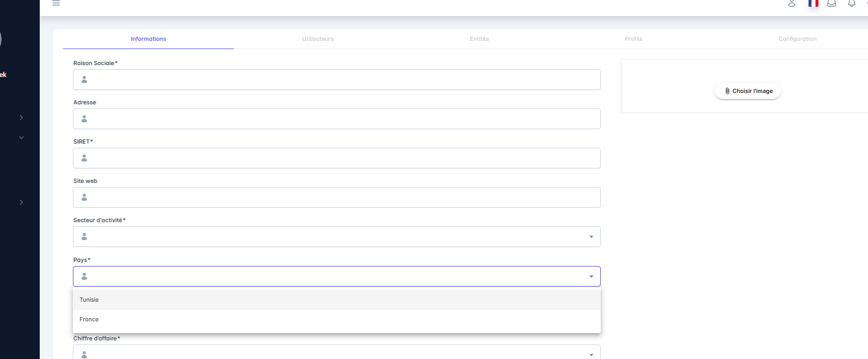The image size is (868, 359).
Task: Select France from the country list
Action: coord(89,319)
